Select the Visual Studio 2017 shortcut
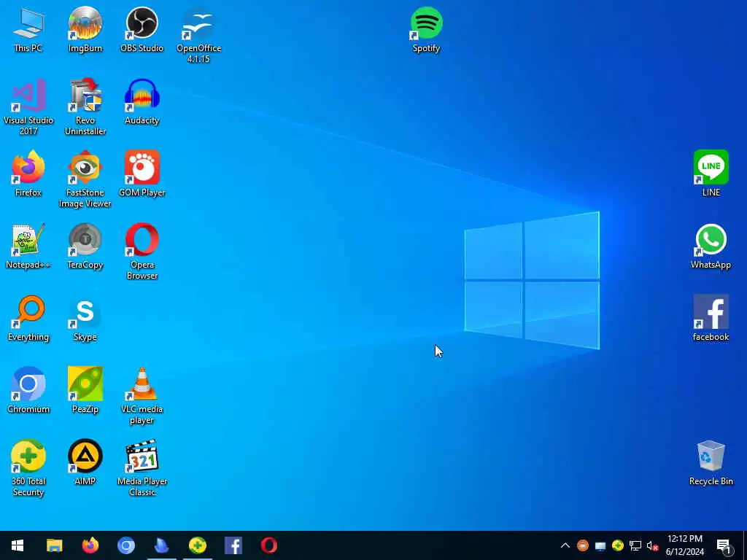Viewport: 747px width, 560px height. coord(28,107)
